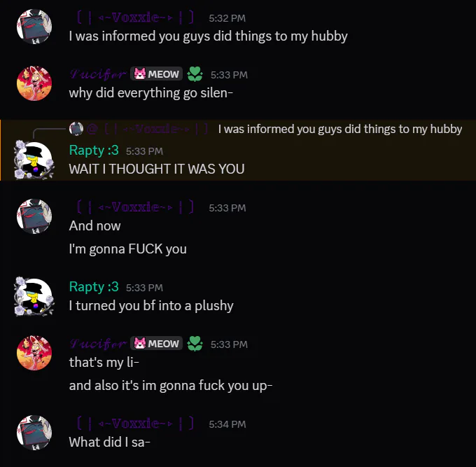Open Rapty's avatar beside the plushy message
The image size is (476, 467).
click(34, 296)
